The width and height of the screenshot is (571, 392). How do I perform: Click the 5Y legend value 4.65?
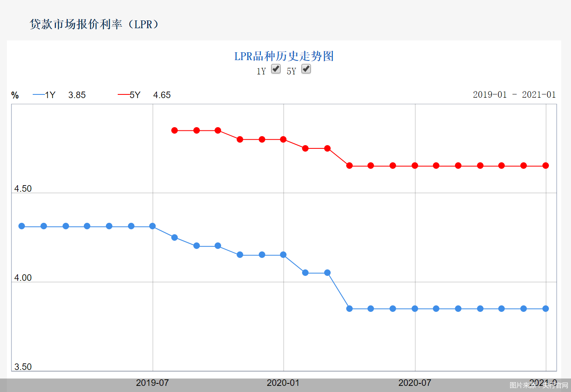click(x=162, y=95)
